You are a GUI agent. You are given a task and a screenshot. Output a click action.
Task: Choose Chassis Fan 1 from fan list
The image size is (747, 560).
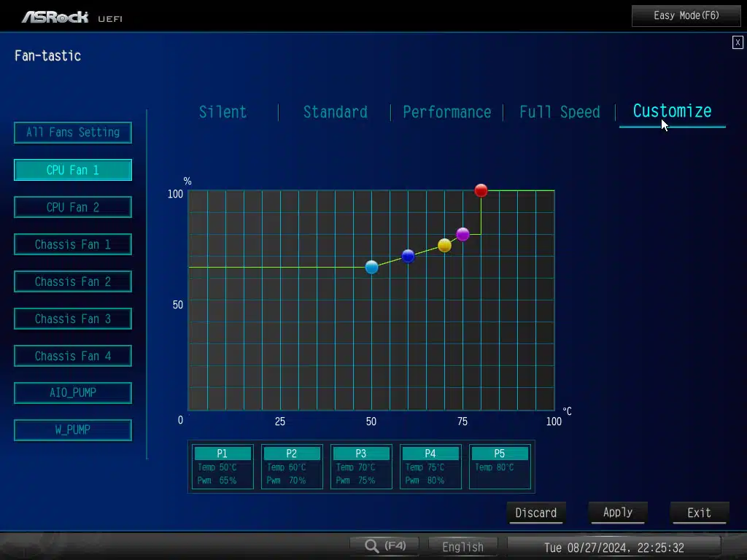tap(73, 244)
